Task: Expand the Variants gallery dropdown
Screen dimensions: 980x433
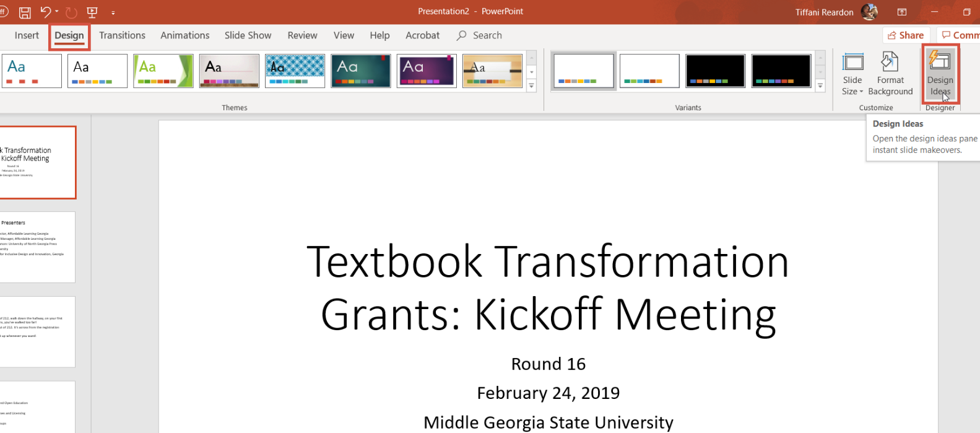Action: click(820, 87)
